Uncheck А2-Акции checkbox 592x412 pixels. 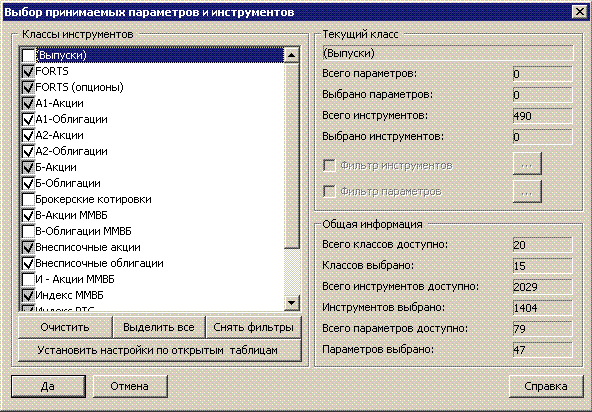[28, 136]
